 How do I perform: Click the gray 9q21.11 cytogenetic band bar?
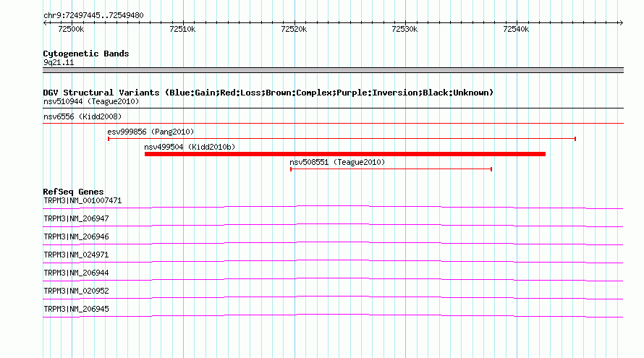pyautogui.click(x=333, y=70)
